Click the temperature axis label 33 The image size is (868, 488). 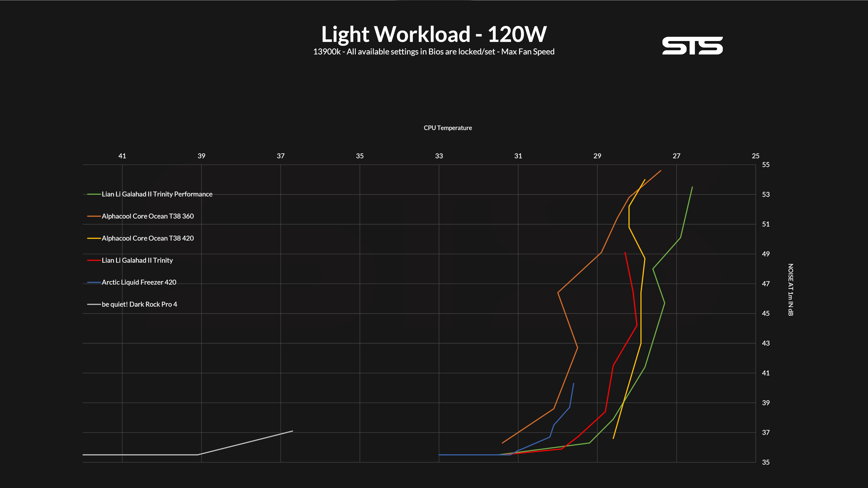[x=439, y=156]
